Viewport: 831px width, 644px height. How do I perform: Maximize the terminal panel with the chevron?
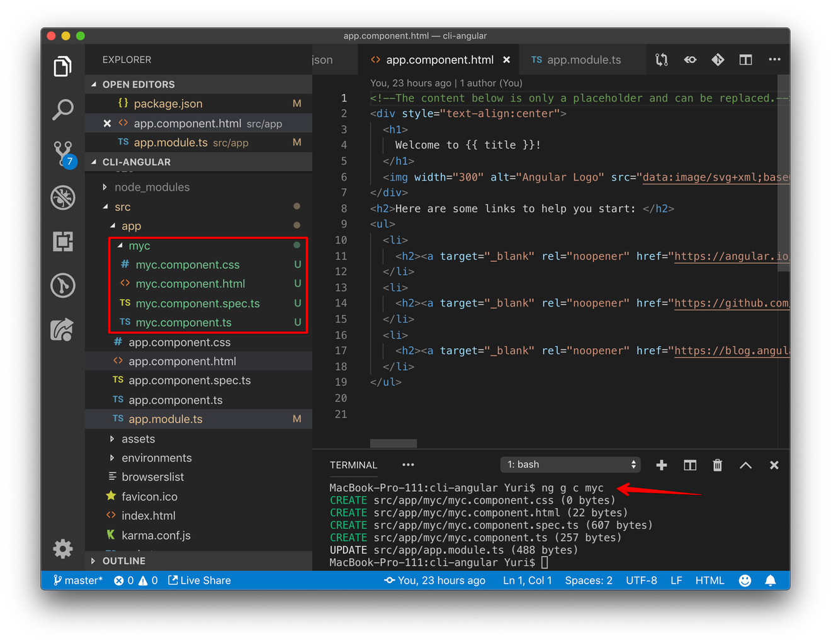pyautogui.click(x=745, y=465)
